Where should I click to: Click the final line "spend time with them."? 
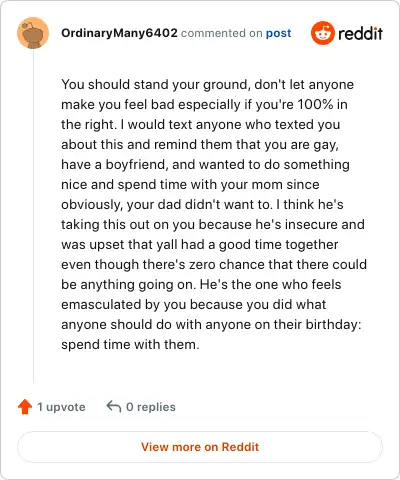pos(130,344)
